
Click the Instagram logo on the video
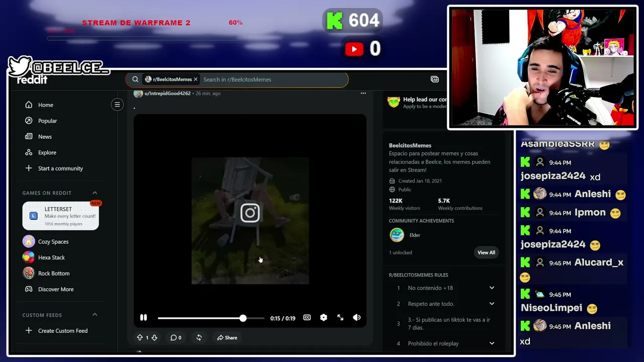click(250, 213)
